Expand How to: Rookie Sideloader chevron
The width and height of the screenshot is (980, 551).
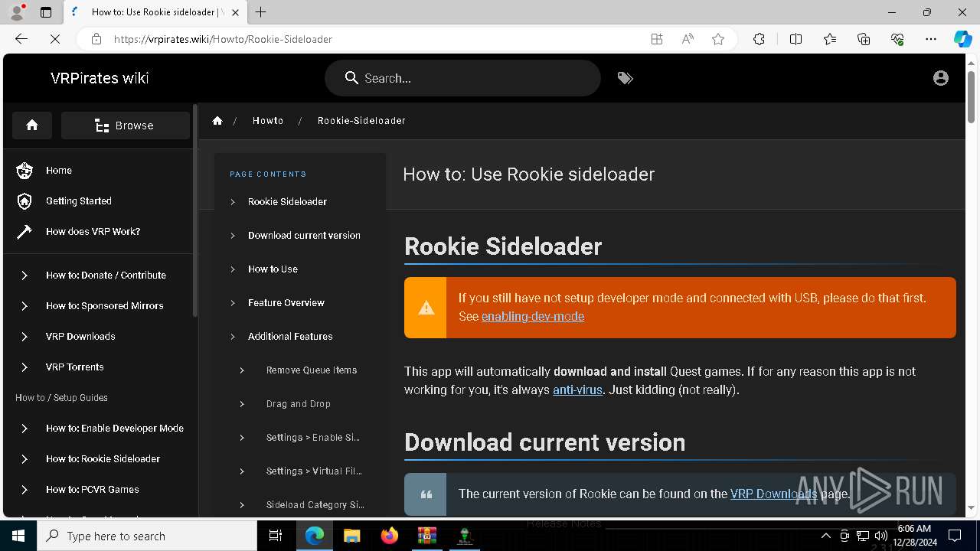coord(24,459)
